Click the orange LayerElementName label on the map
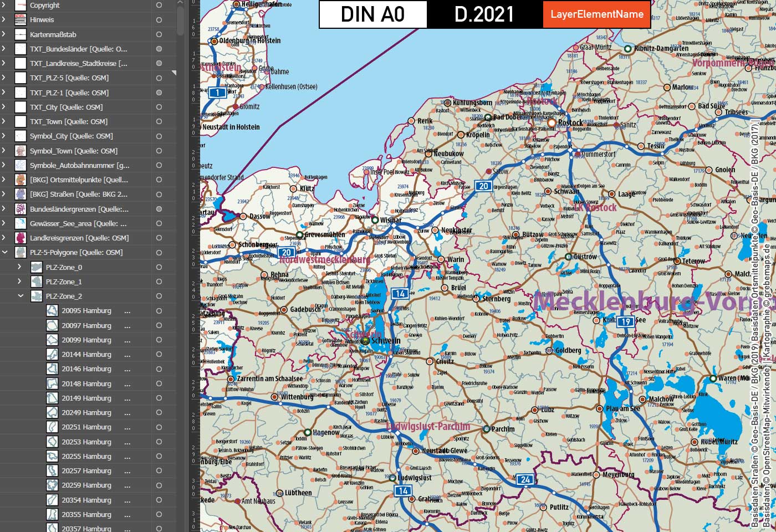Screen dimensions: 776x532 tap(595, 15)
